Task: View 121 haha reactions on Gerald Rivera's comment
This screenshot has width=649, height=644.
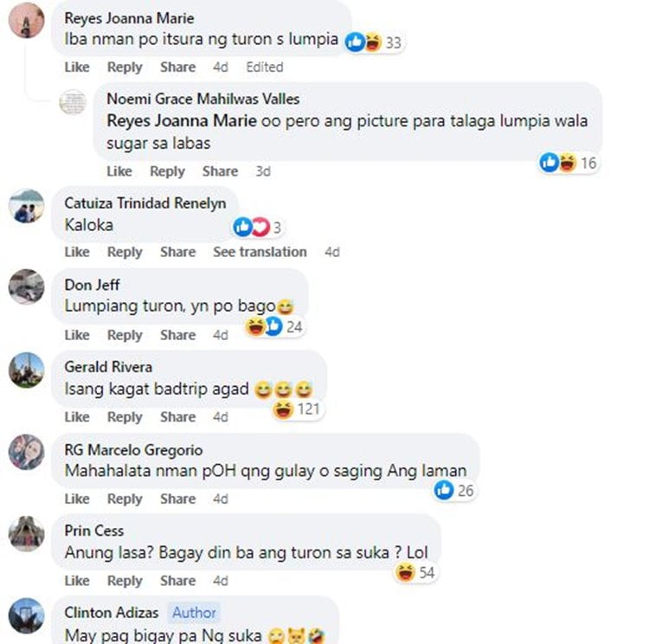Action: 297,409
